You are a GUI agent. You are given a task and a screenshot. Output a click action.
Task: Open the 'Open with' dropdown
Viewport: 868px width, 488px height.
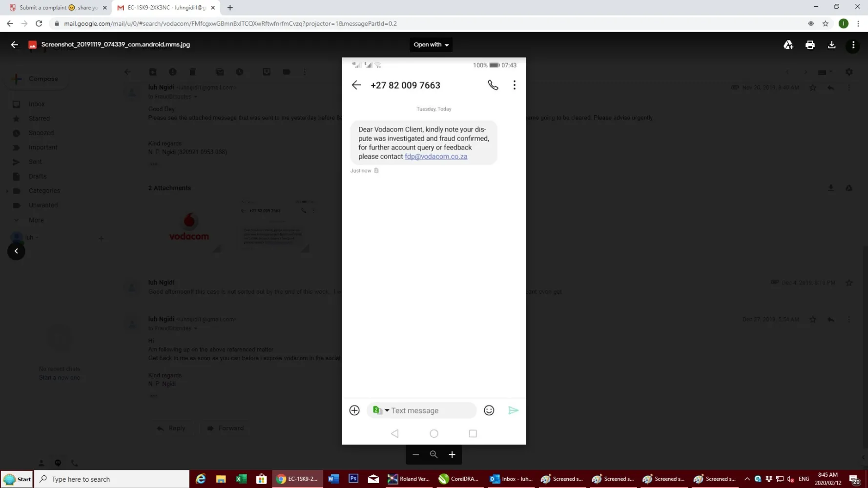click(x=431, y=44)
